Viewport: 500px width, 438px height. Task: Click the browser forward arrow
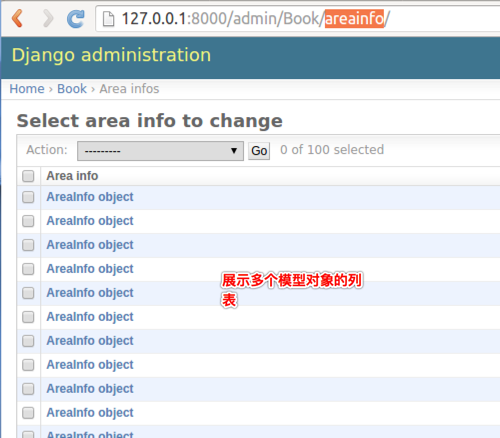pyautogui.click(x=48, y=18)
